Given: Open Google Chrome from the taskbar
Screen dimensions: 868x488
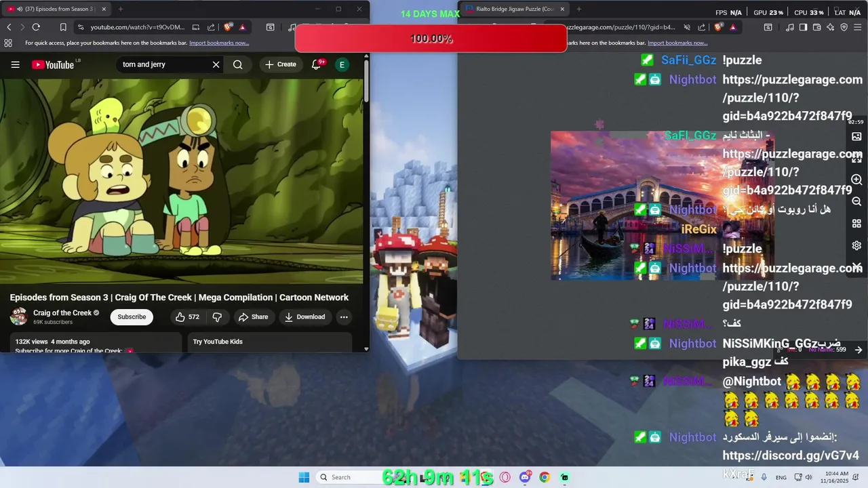Looking at the screenshot, I should (545, 477).
